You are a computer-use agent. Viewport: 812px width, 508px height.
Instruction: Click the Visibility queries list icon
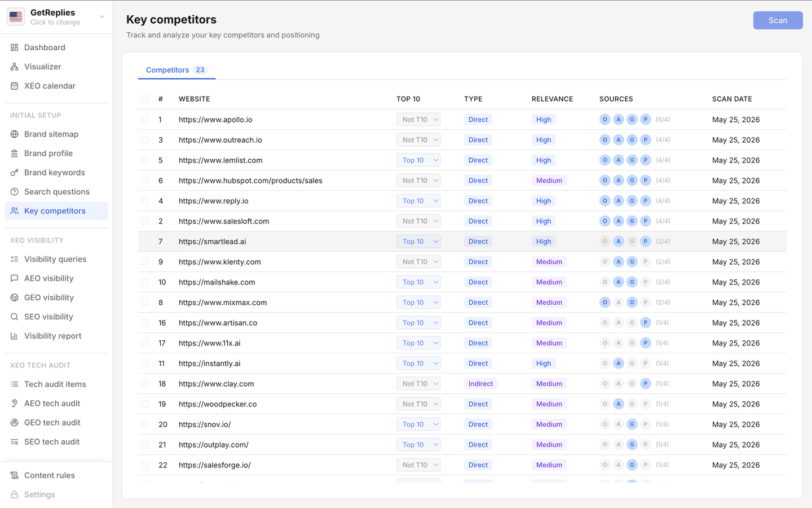coord(15,259)
